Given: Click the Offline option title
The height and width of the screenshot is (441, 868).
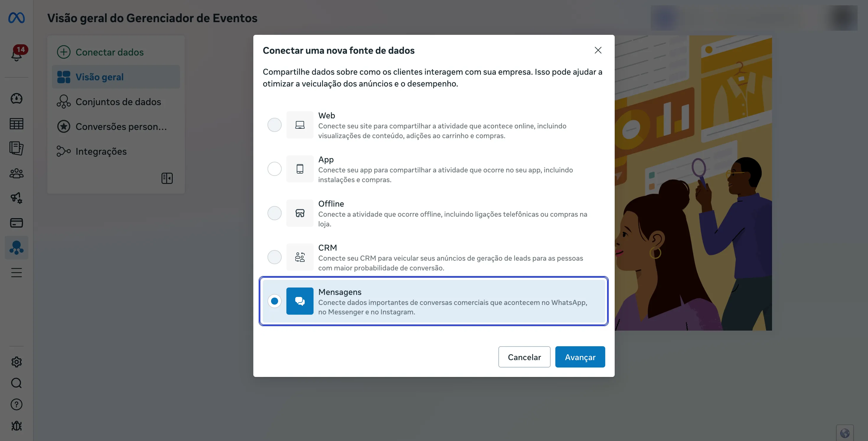Looking at the screenshot, I should click(331, 204).
